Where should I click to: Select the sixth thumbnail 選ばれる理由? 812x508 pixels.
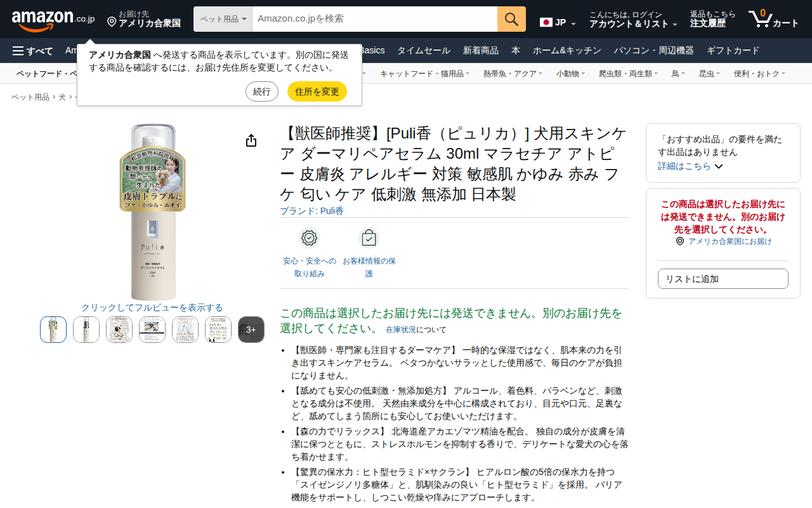(x=218, y=330)
